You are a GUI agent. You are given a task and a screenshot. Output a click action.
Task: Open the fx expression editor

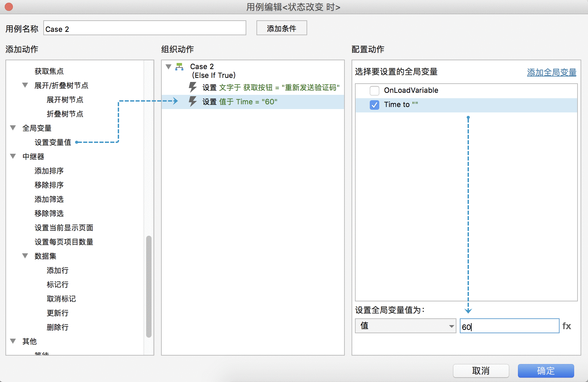[567, 326]
